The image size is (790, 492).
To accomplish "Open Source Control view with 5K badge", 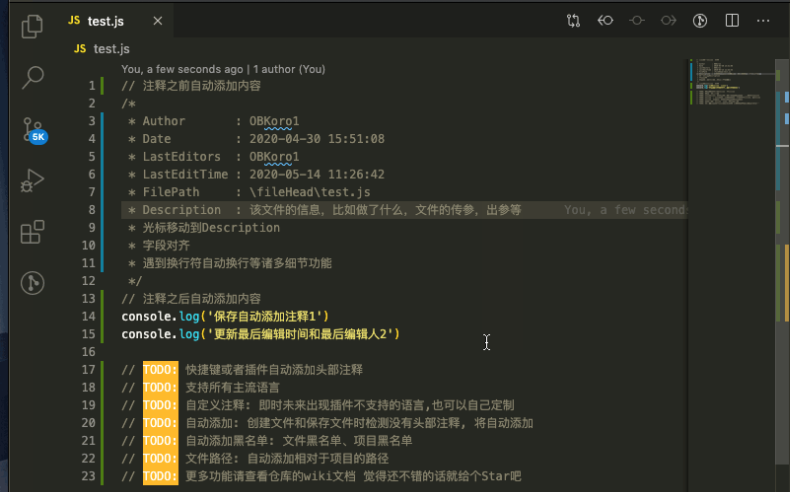I will coord(33,129).
